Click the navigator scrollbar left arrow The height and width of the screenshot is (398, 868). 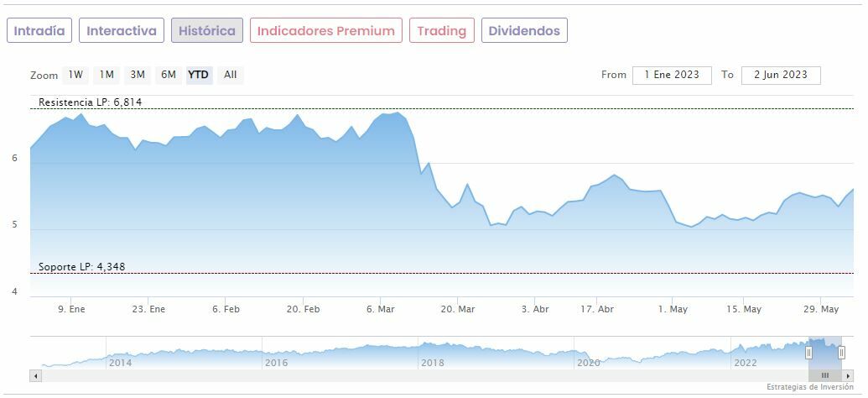click(x=35, y=376)
